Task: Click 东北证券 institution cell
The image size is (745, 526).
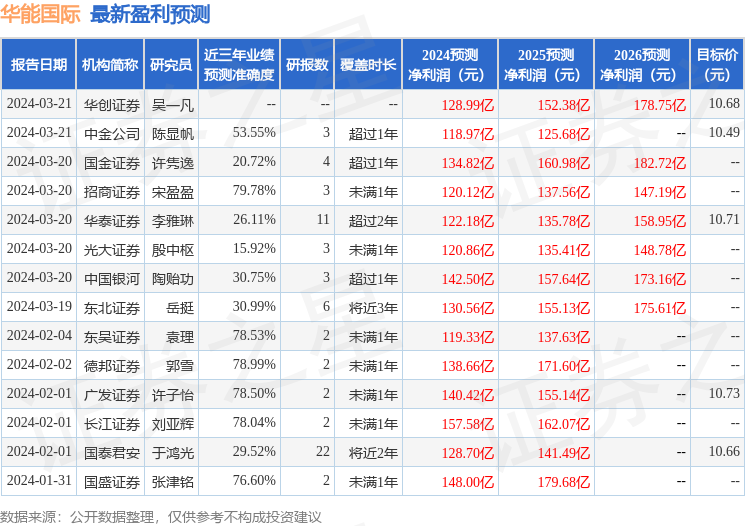Action: (x=112, y=308)
